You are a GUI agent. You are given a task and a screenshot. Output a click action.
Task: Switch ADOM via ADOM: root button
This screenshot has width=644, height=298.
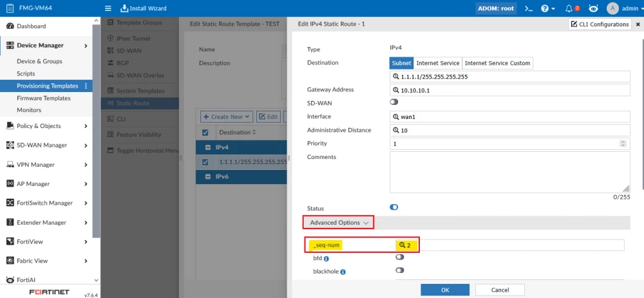pos(496,8)
